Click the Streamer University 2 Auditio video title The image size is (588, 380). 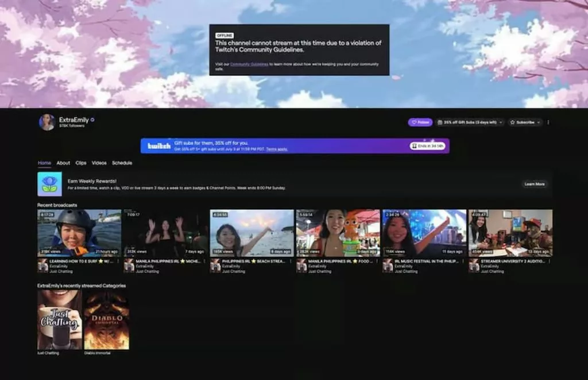tap(513, 262)
